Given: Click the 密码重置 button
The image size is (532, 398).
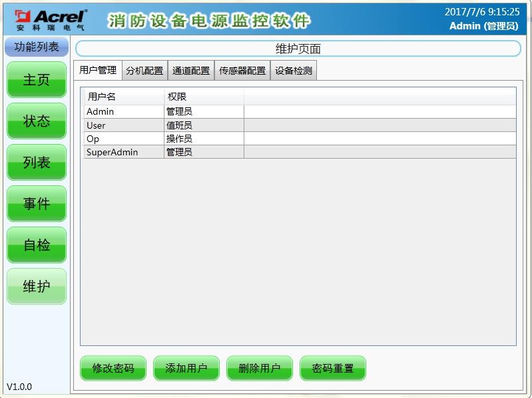Looking at the screenshot, I should [333, 368].
